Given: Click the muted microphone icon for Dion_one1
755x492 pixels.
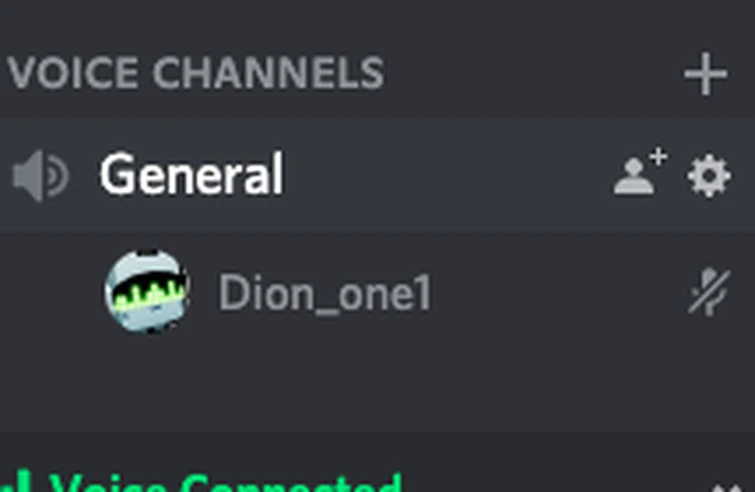Looking at the screenshot, I should (x=709, y=292).
